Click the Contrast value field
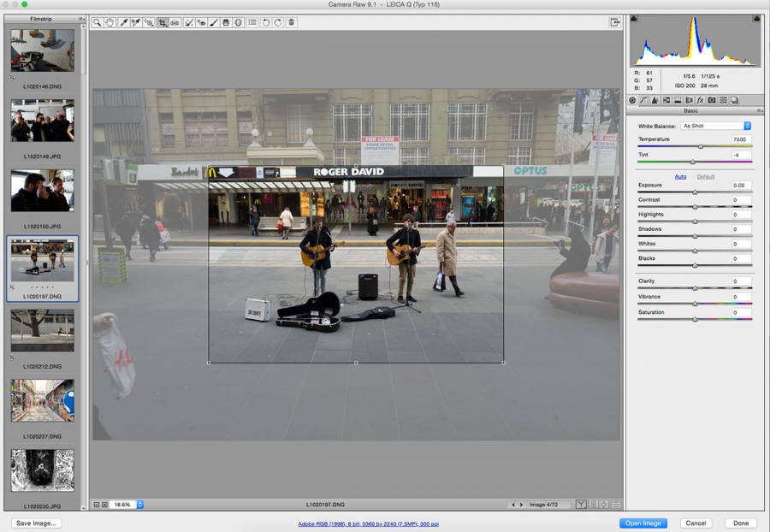This screenshot has width=770, height=532. [x=741, y=200]
